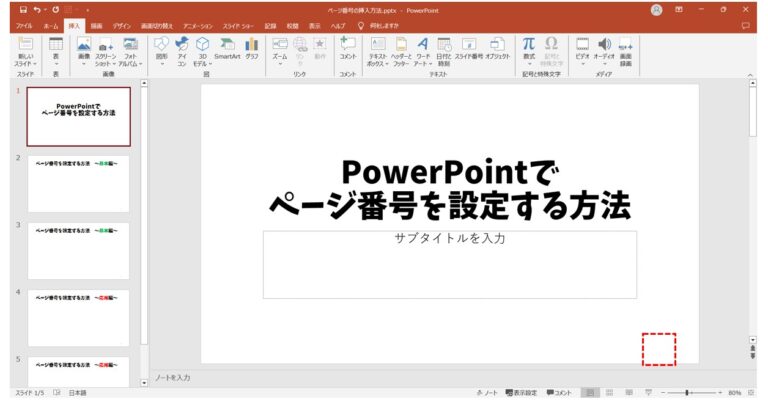Image resolution: width=768 pixels, height=402 pixels.
Task: Expand the undo history dropdown arrow
Action: click(x=45, y=10)
